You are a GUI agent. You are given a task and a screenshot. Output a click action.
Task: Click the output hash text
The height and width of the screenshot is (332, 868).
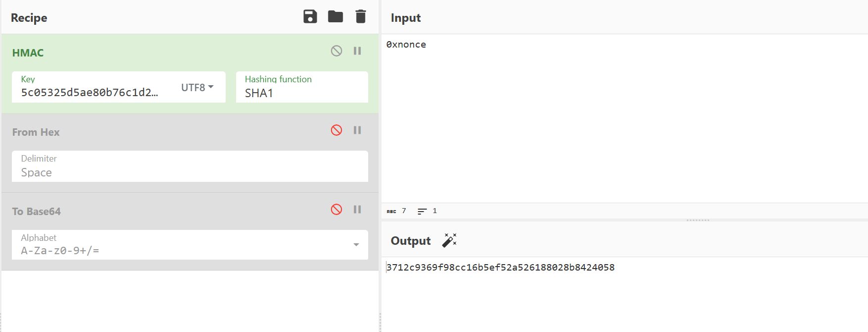(500, 268)
